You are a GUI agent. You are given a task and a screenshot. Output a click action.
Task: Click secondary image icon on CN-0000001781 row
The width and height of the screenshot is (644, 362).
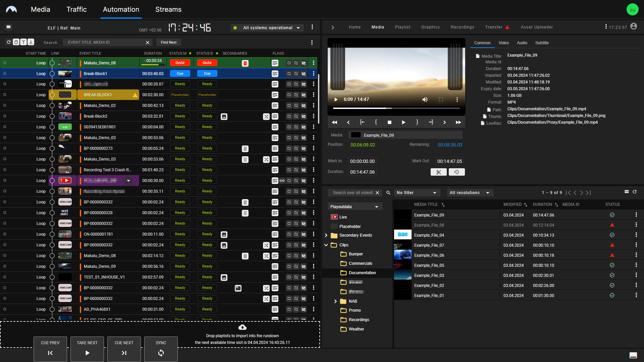coord(224,235)
